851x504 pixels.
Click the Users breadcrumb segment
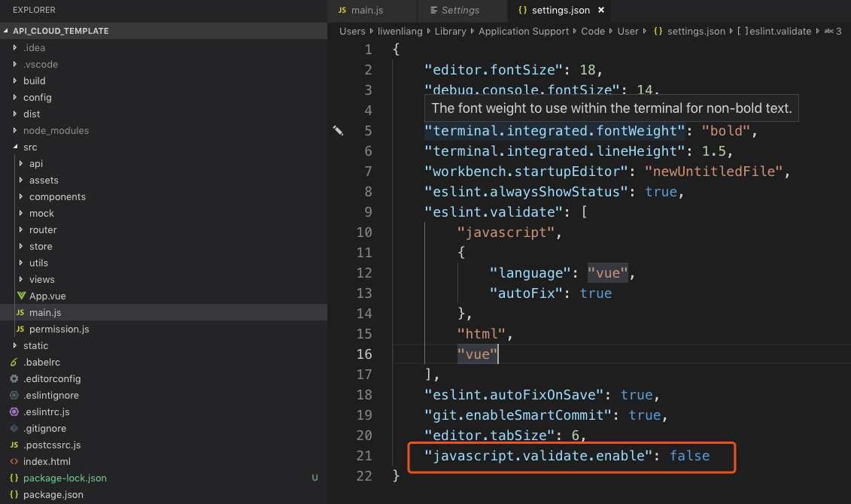coord(352,31)
